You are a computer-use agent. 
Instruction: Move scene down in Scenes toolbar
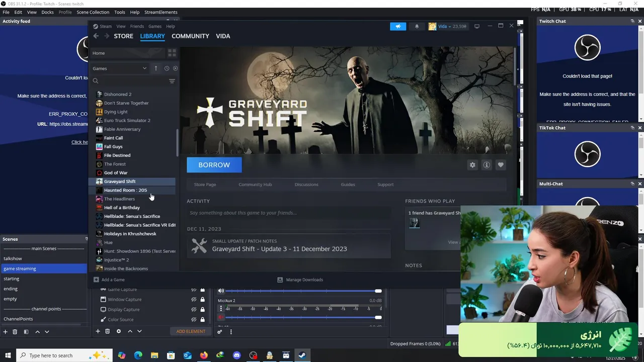(x=47, y=332)
